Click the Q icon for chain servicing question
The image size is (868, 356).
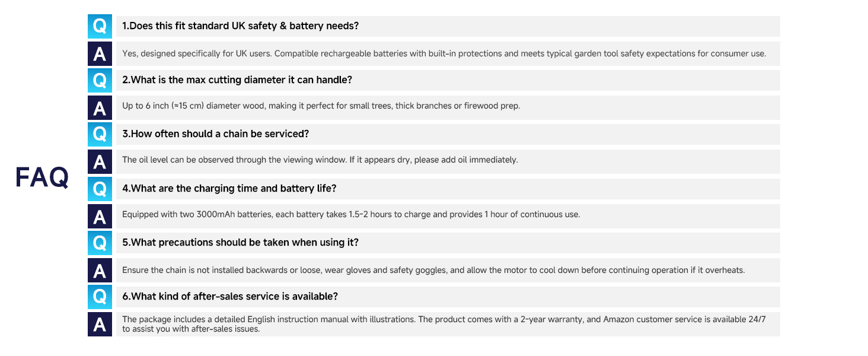[100, 134]
